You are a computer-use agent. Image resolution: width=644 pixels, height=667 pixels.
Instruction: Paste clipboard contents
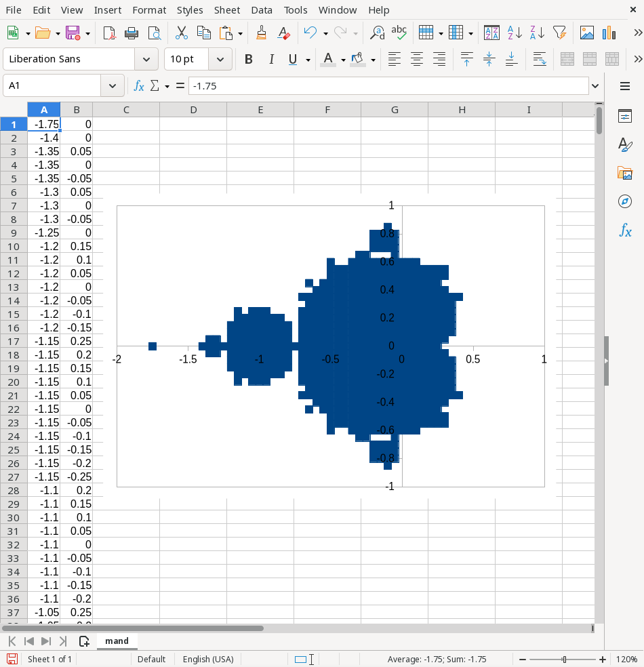(x=226, y=33)
